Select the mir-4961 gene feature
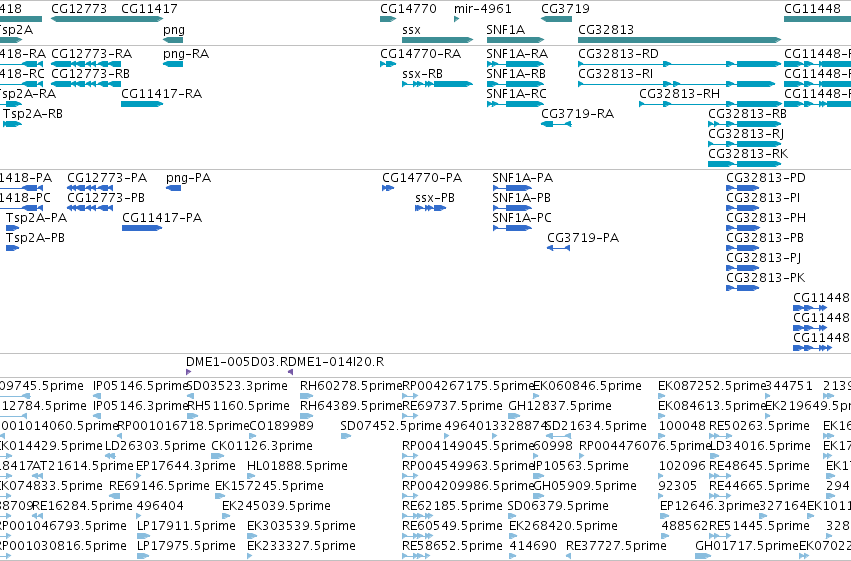This screenshot has height=561, width=851. (456, 19)
